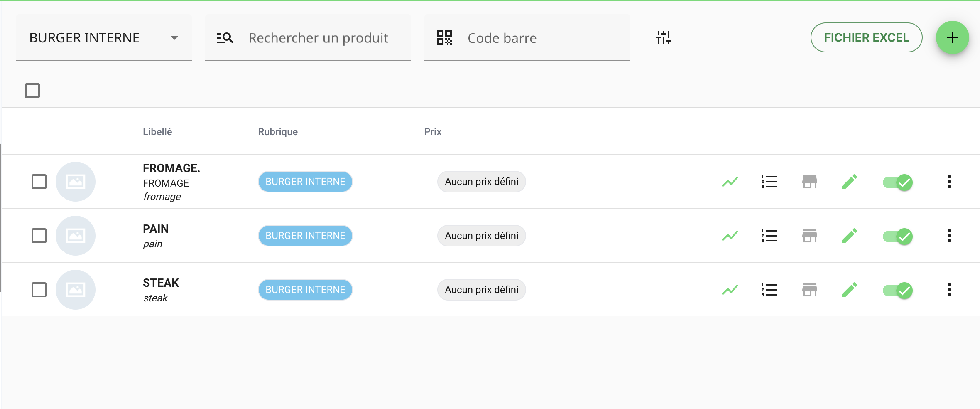
Task: Open the filter settings sliders icon
Action: pyautogui.click(x=663, y=37)
